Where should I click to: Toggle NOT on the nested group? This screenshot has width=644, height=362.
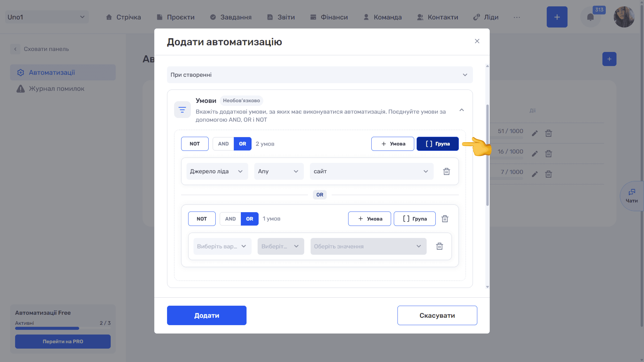click(x=201, y=219)
